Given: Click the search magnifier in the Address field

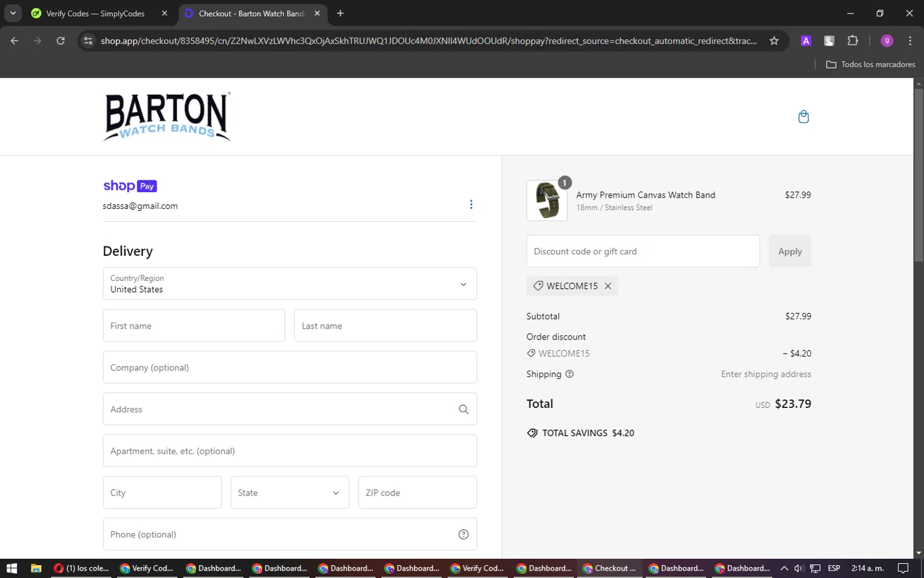Looking at the screenshot, I should point(464,409).
